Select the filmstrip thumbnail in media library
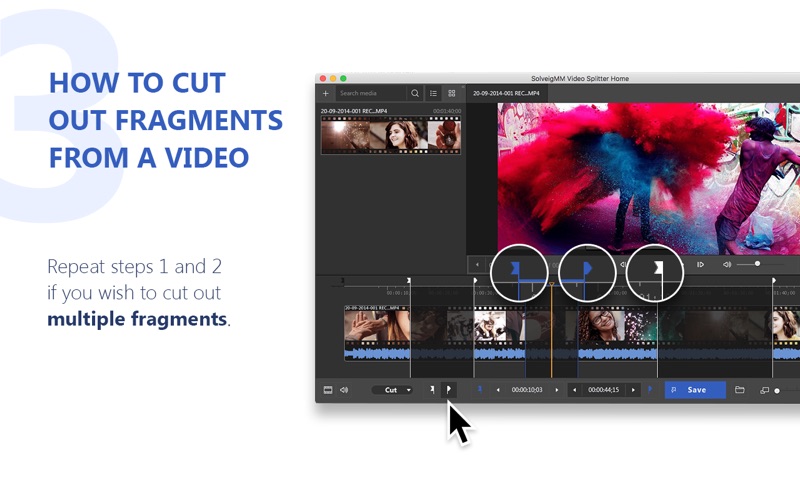 point(391,135)
